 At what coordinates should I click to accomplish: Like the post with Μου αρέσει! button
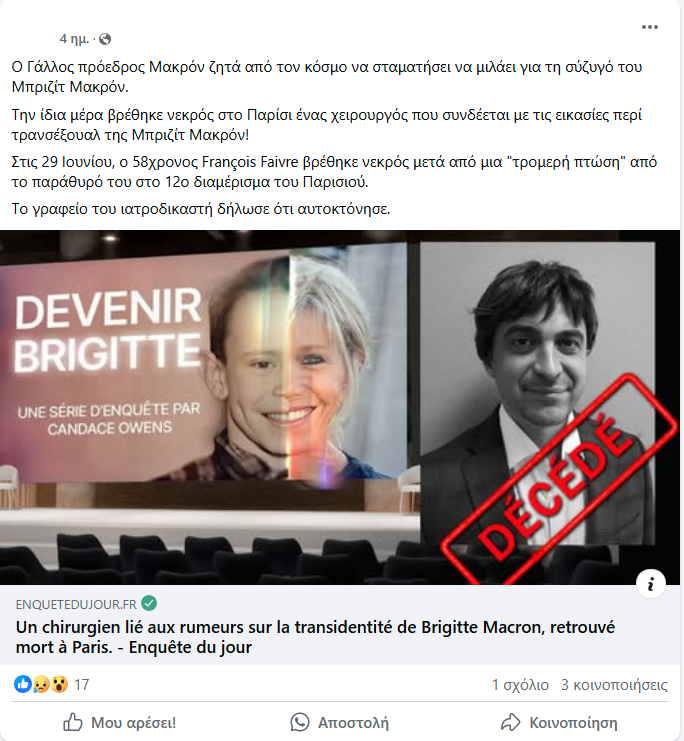[120, 722]
